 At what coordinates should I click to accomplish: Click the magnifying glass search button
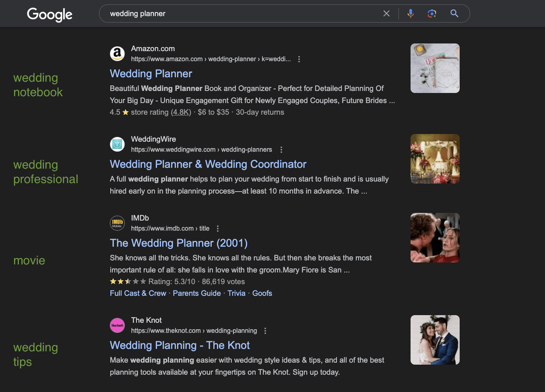(x=454, y=14)
